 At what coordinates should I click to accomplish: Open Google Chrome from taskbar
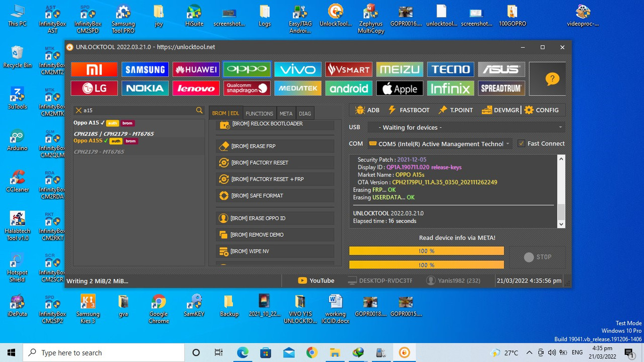tap(312, 352)
